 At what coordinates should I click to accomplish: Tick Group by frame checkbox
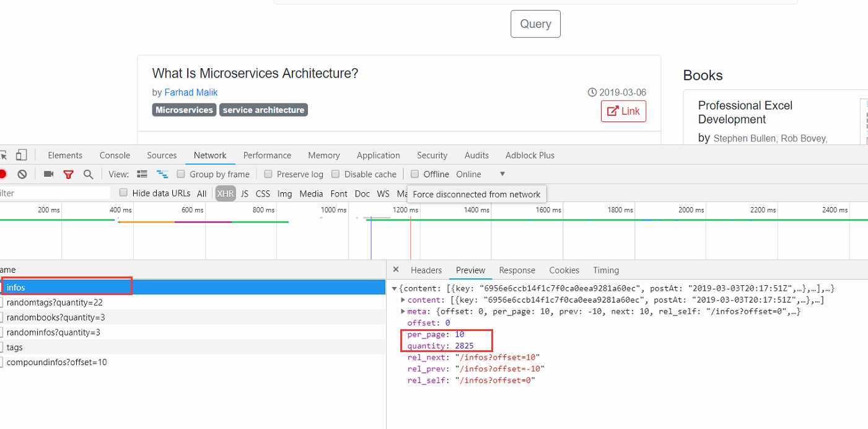(x=181, y=174)
